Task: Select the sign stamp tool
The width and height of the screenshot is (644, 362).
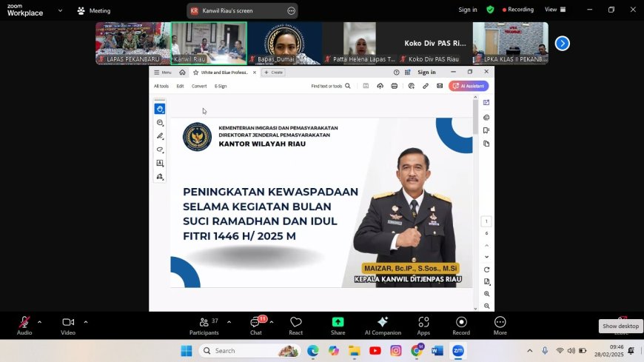Action: [x=160, y=177]
